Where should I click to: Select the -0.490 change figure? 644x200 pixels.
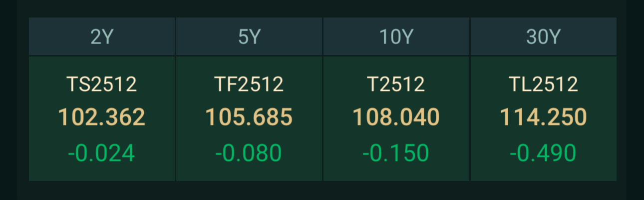543,153
